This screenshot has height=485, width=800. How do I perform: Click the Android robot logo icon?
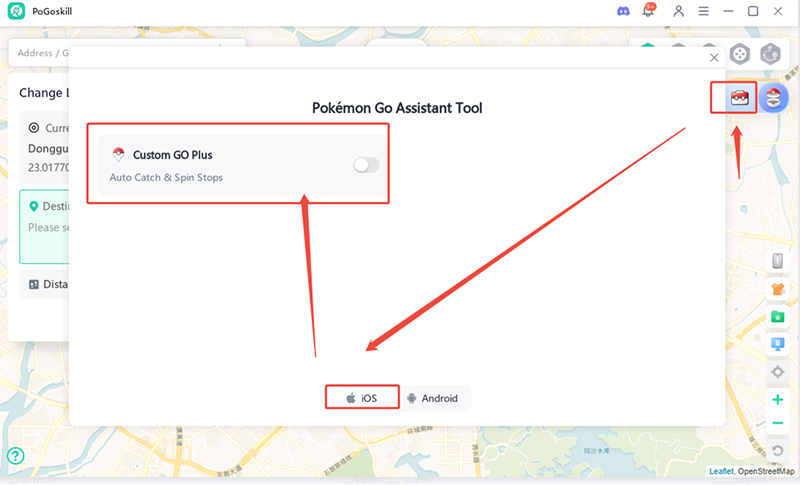[411, 398]
